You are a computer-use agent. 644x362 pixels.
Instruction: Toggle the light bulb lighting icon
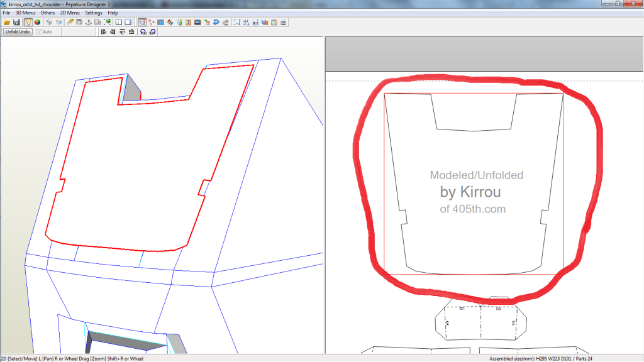point(28,22)
